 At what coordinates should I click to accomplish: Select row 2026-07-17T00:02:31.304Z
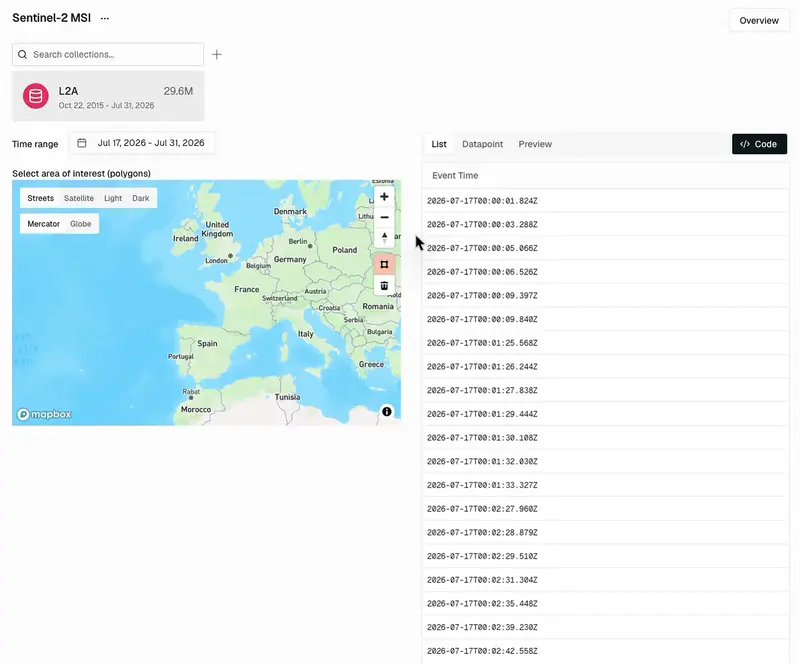[x=605, y=580]
